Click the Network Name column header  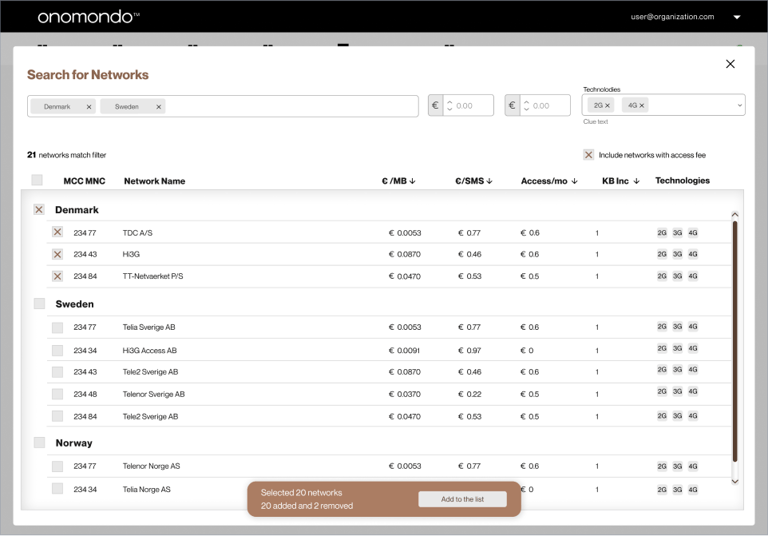point(154,181)
